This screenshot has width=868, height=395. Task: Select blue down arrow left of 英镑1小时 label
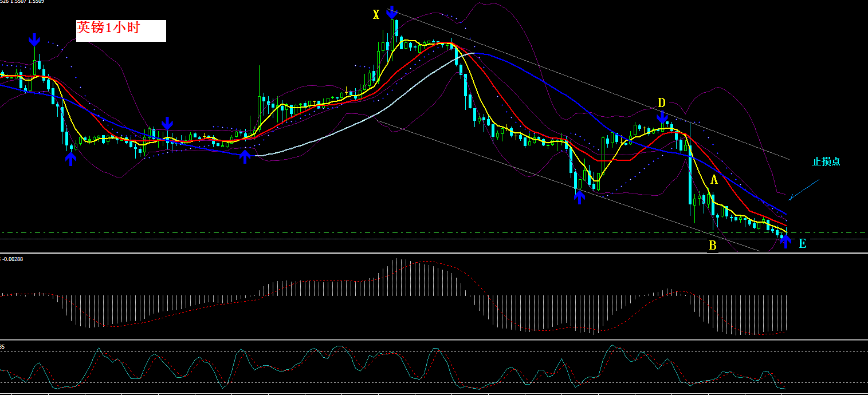tap(34, 40)
